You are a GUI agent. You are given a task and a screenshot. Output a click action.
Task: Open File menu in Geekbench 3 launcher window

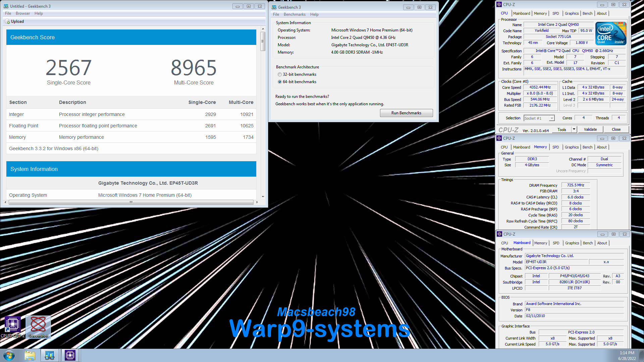[276, 14]
